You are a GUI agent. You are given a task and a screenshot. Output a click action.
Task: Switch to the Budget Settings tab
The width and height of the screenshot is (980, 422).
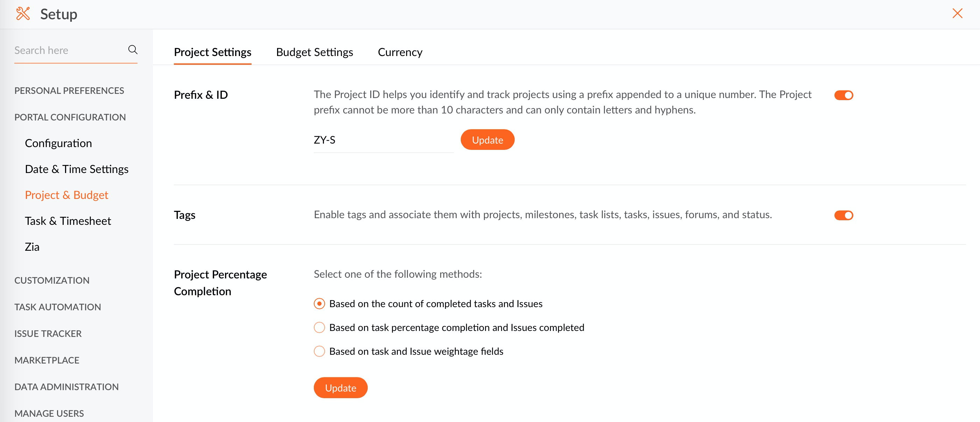click(x=314, y=52)
